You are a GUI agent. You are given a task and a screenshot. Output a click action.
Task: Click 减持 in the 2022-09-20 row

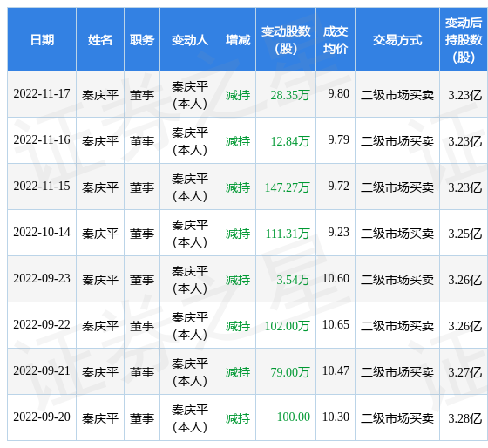point(238,418)
